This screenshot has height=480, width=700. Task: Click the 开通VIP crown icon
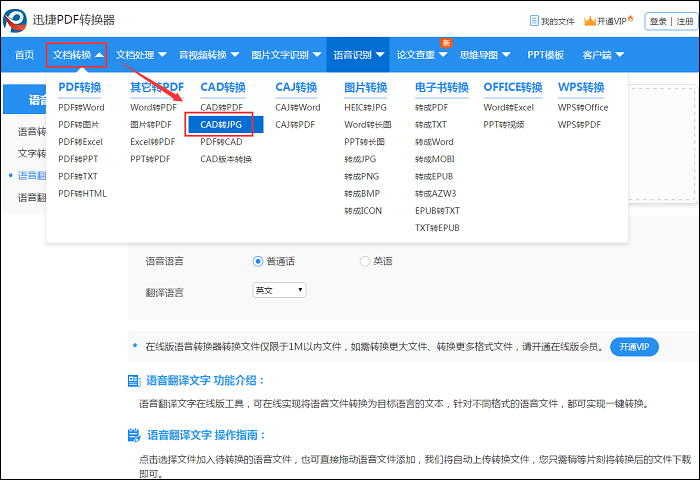click(590, 21)
